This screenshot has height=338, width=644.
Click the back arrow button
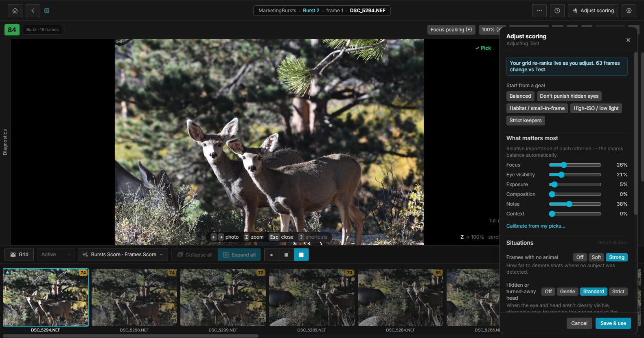[x=33, y=11]
